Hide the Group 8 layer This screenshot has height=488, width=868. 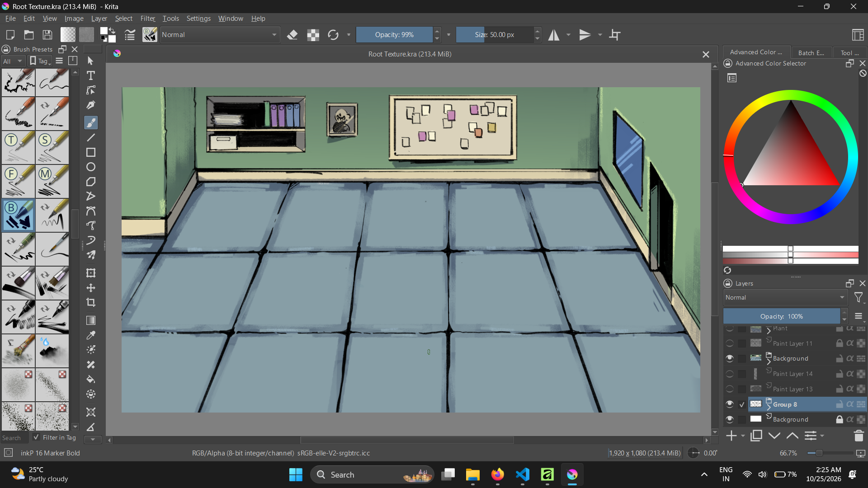(729, 404)
